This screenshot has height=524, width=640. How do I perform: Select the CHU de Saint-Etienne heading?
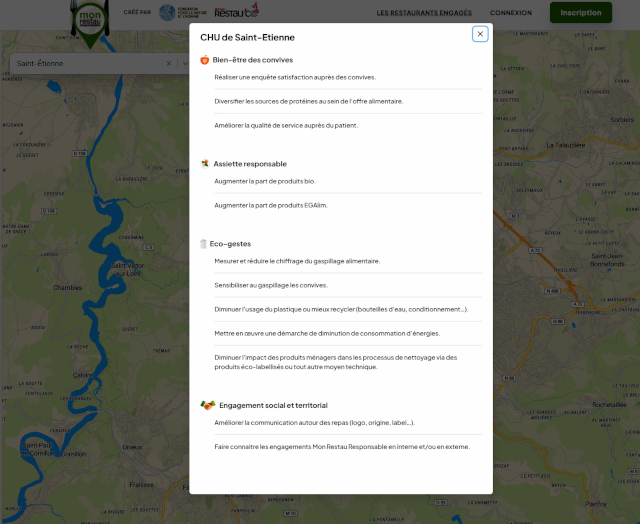(247, 37)
